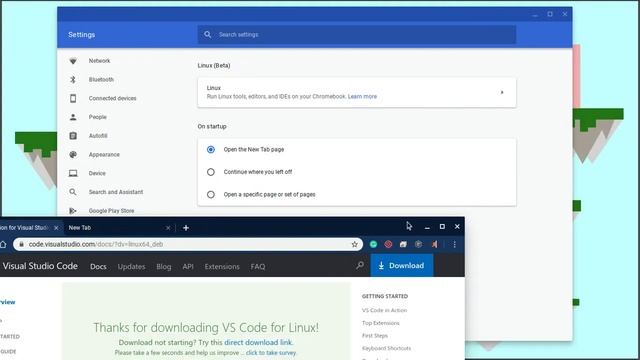Close the Chrome browser window
The width and height of the screenshot is (640, 360).
(457, 227)
